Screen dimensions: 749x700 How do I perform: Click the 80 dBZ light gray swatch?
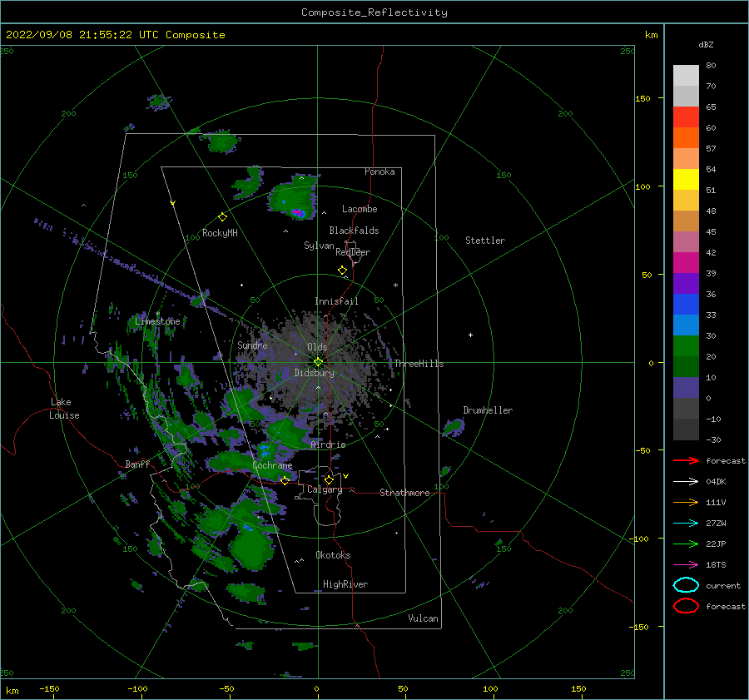coord(686,75)
